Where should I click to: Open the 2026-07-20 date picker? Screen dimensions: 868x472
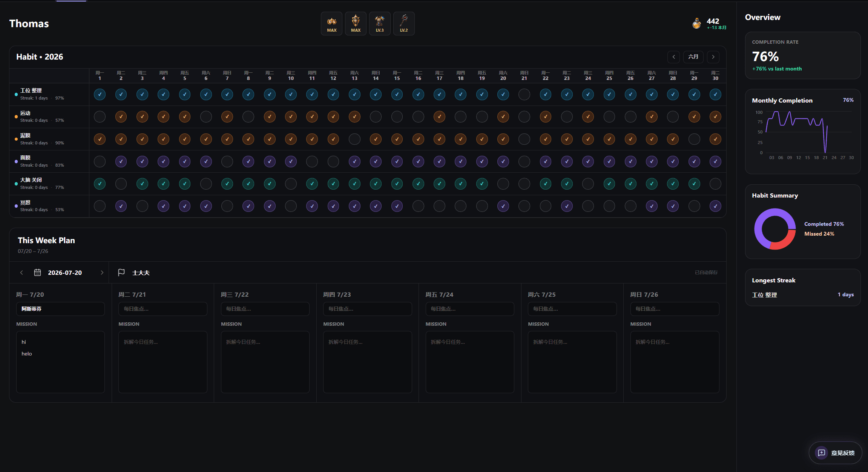[x=65, y=273]
